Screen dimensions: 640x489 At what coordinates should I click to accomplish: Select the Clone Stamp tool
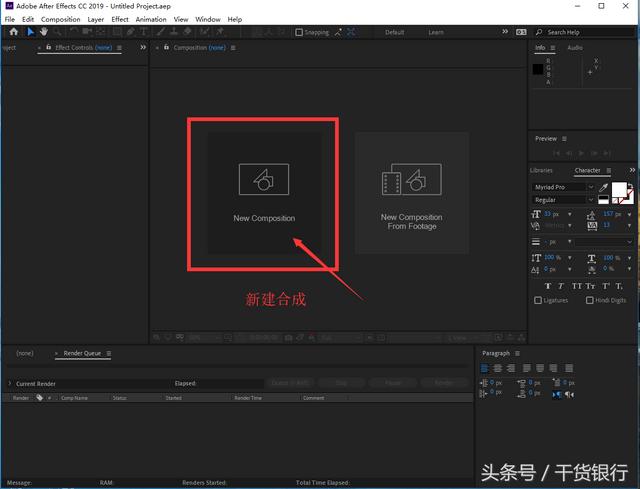click(x=174, y=32)
